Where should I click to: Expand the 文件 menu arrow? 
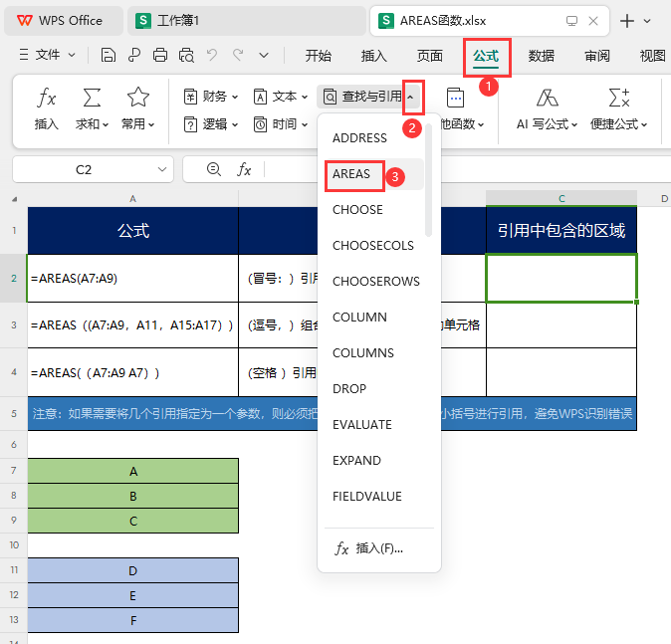(72, 55)
